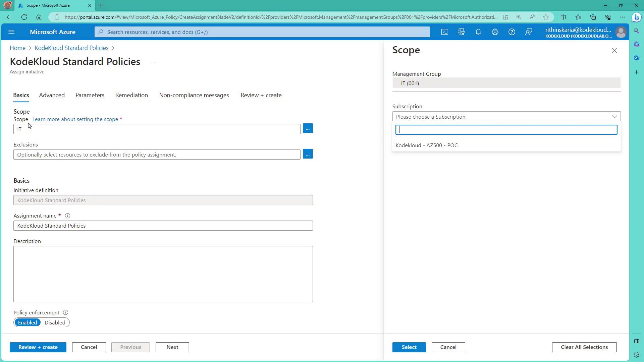Open the Azure portal hamburger menu
This screenshot has width=644, height=362.
pyautogui.click(x=11, y=32)
